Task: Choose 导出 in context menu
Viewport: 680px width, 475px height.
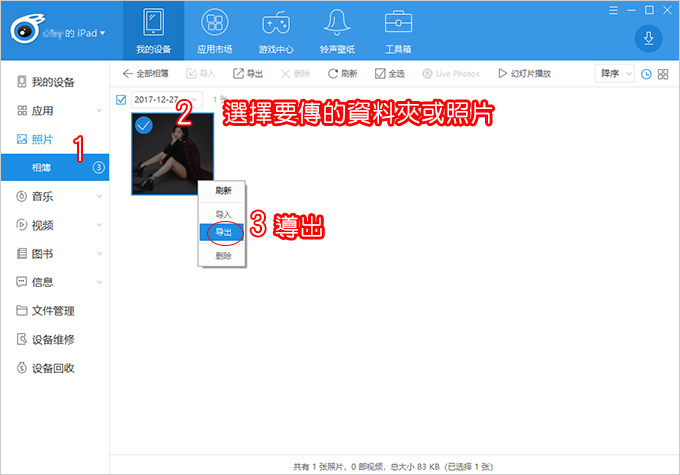Action: [223, 232]
